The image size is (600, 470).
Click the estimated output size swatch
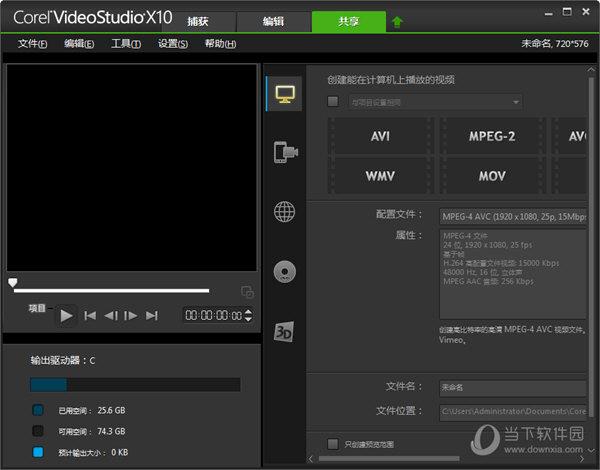pos(38,452)
